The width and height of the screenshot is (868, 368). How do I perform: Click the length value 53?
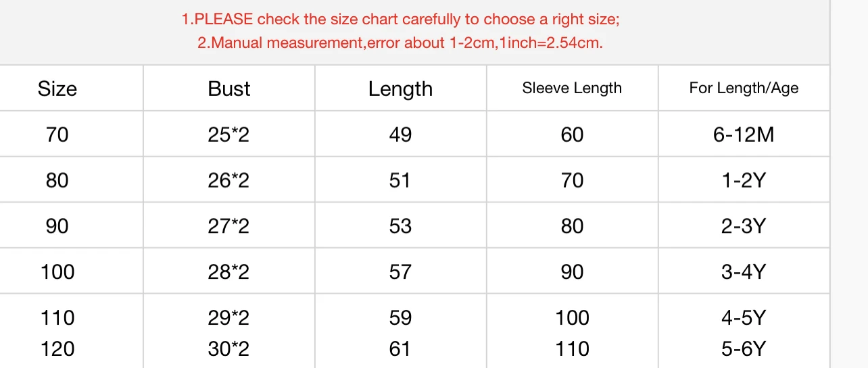(x=400, y=226)
